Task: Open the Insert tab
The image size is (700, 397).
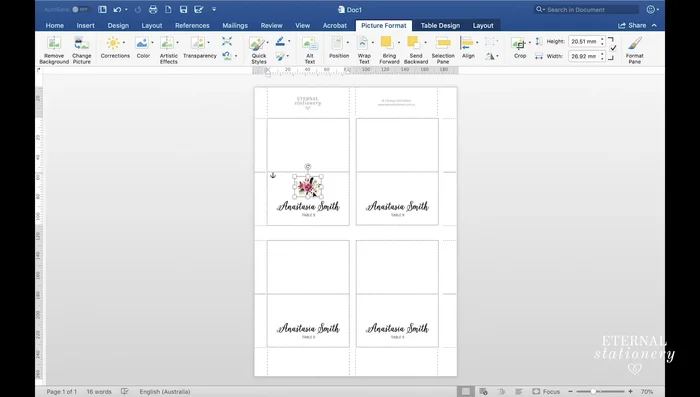Action: 85,25
